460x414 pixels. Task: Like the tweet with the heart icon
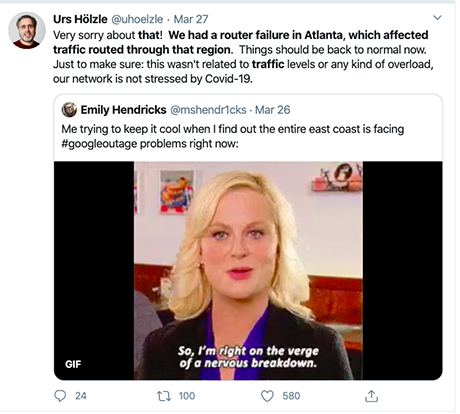click(267, 396)
